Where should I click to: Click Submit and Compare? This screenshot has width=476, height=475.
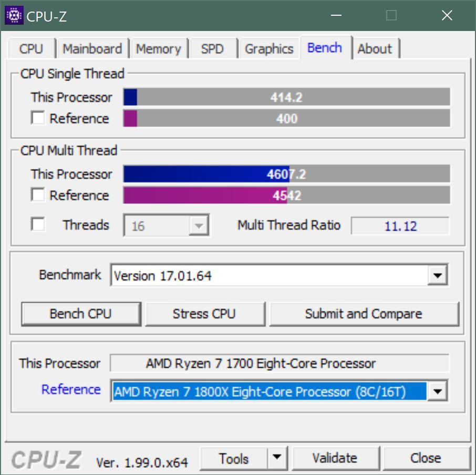click(364, 314)
